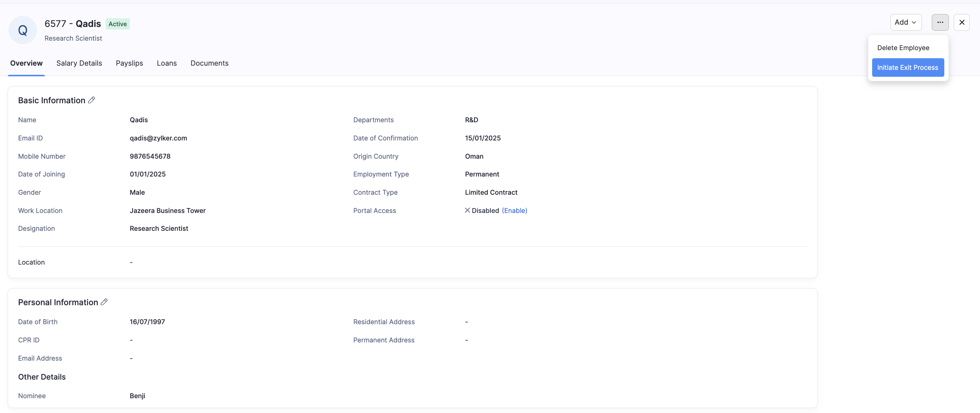980x413 pixels.
Task: Close the employee details panel
Action: 961,22
